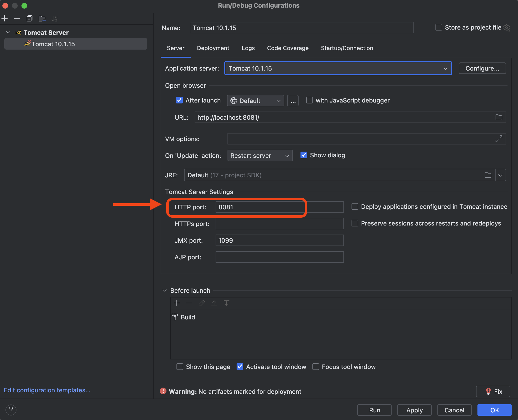The height and width of the screenshot is (420, 518).
Task: Add a new Before launch task
Action: tap(177, 303)
